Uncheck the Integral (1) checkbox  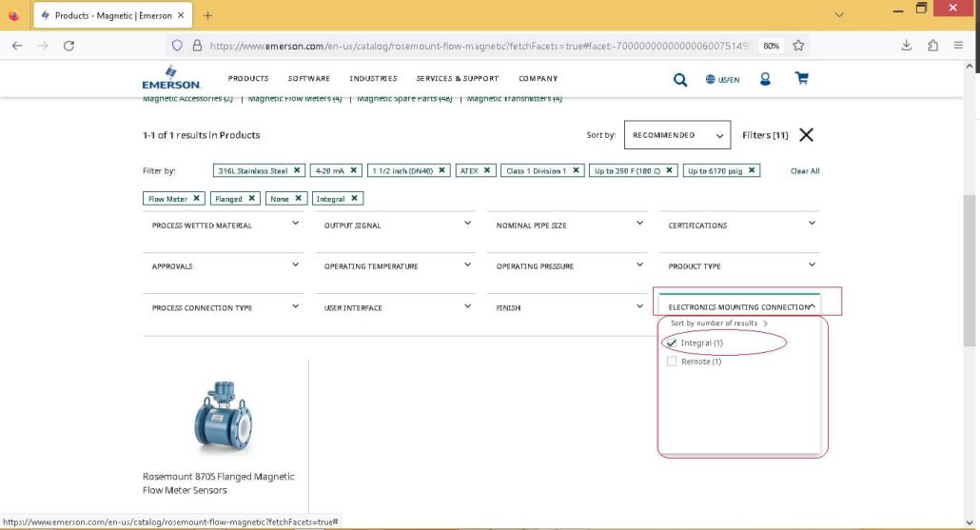click(671, 343)
